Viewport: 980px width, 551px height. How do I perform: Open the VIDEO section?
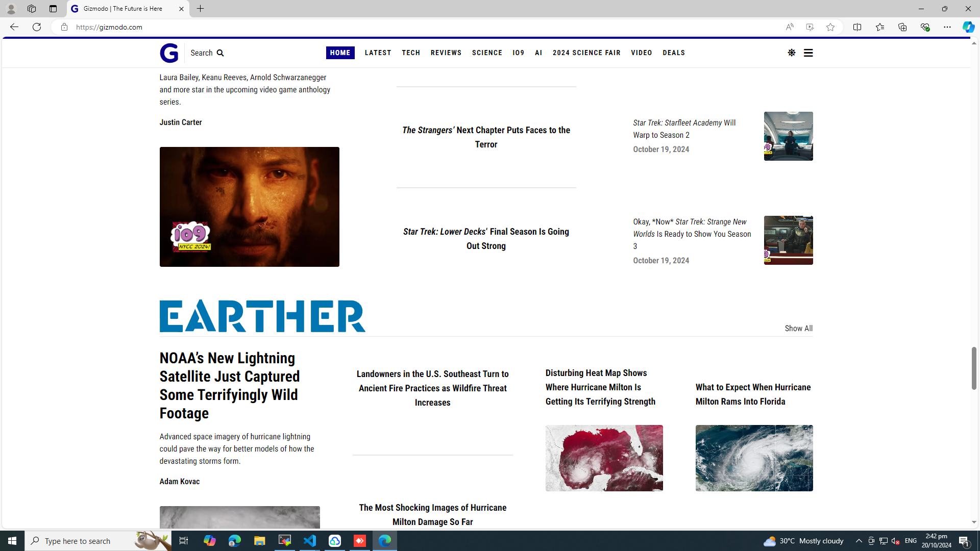[x=642, y=53]
